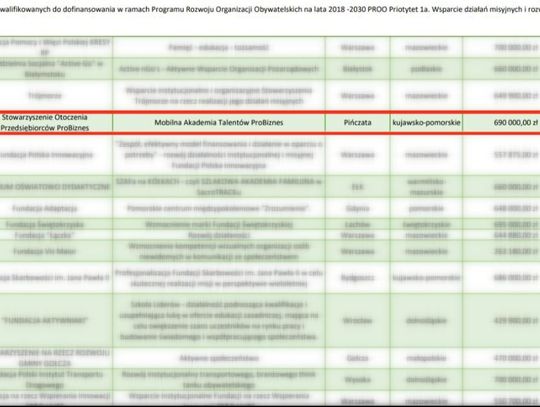Select the Gdynia city cell
This screenshot has height=407, width=540.
(x=357, y=208)
